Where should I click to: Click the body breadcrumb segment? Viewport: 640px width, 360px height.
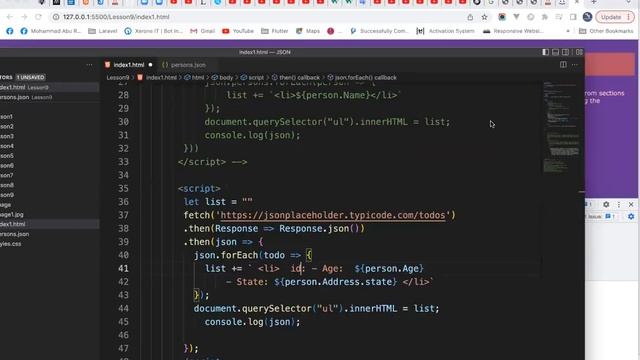222,78
